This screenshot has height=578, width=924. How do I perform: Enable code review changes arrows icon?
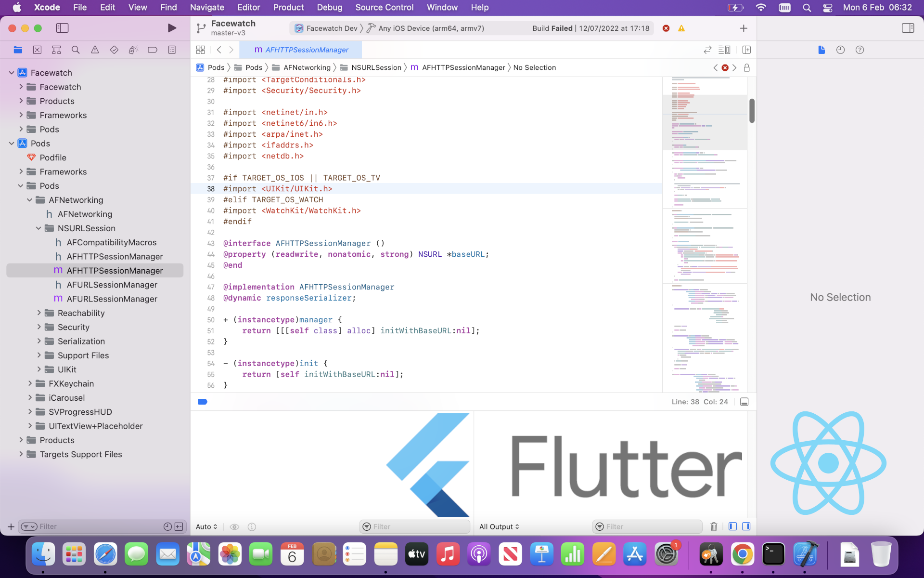tap(707, 50)
